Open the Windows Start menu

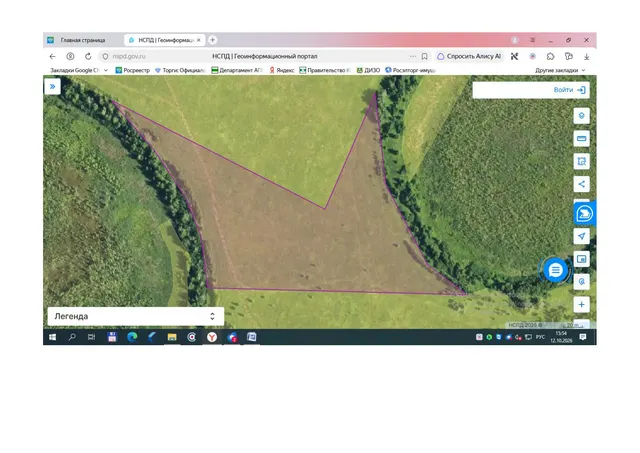pos(52,337)
